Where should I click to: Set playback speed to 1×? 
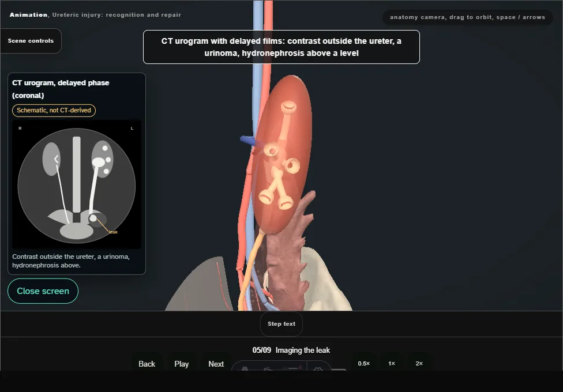pos(392,364)
